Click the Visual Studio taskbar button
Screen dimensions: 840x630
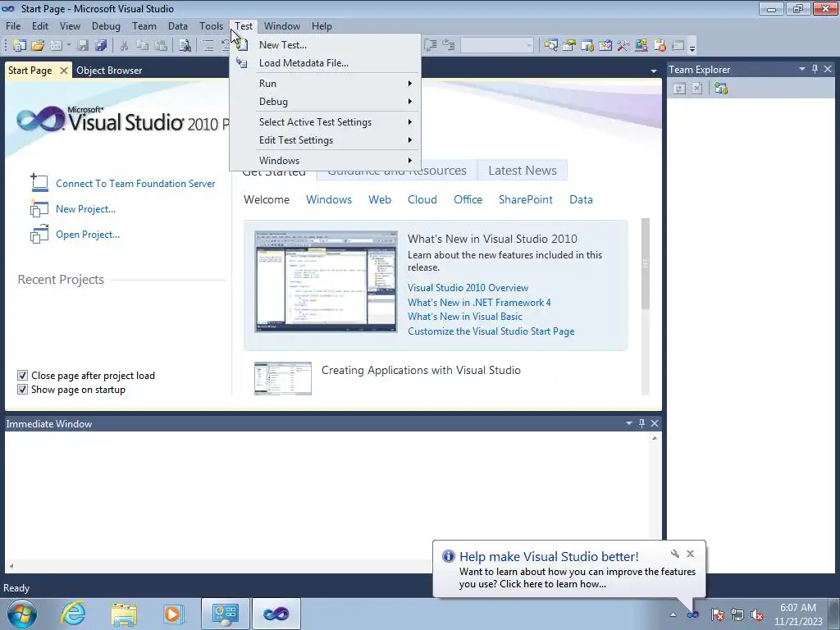276,614
